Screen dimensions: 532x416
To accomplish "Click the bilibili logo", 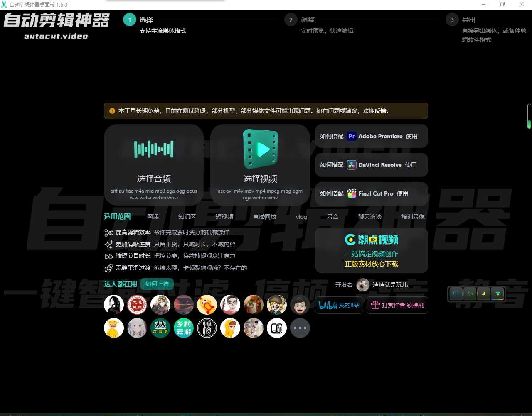I will (328, 306).
